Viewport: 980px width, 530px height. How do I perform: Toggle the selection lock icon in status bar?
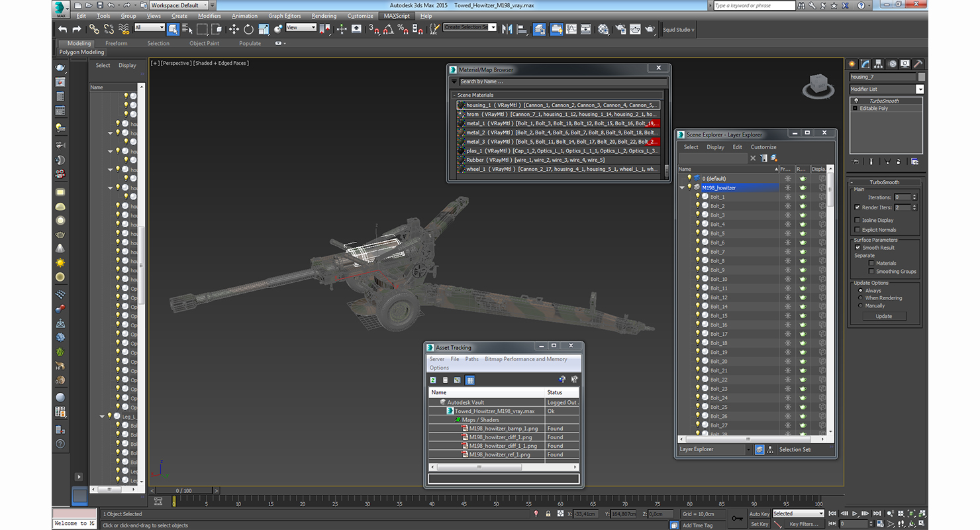[548, 513]
